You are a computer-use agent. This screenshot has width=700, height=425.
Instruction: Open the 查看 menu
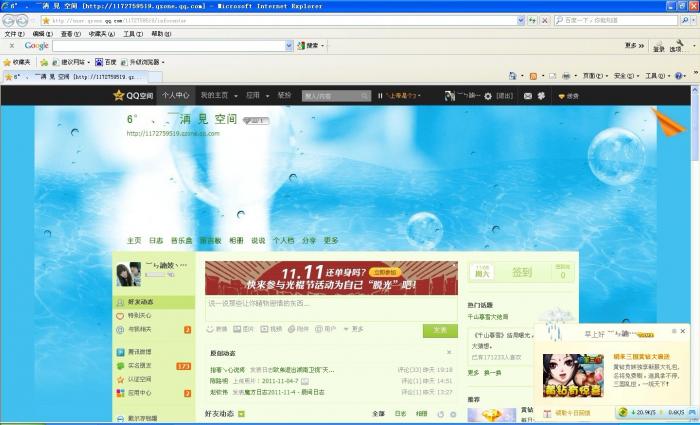pos(71,34)
